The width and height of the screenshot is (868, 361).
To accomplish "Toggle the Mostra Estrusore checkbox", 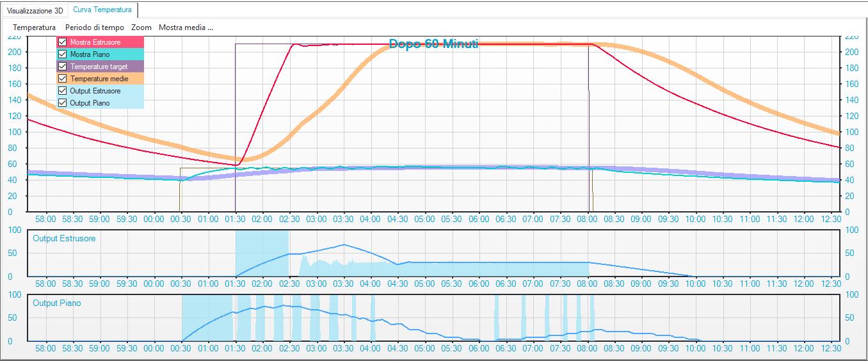I will coord(63,42).
